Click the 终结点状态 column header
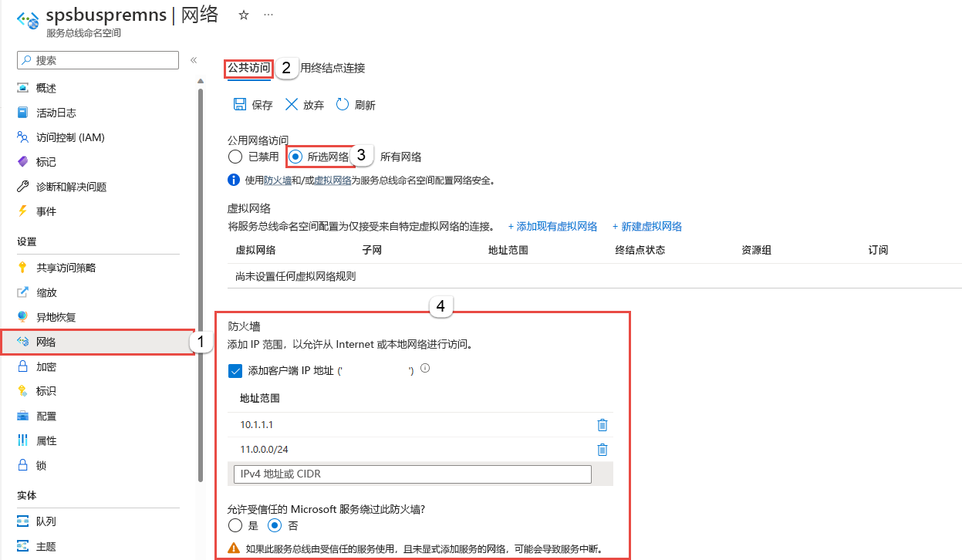The width and height of the screenshot is (962, 560). click(640, 251)
